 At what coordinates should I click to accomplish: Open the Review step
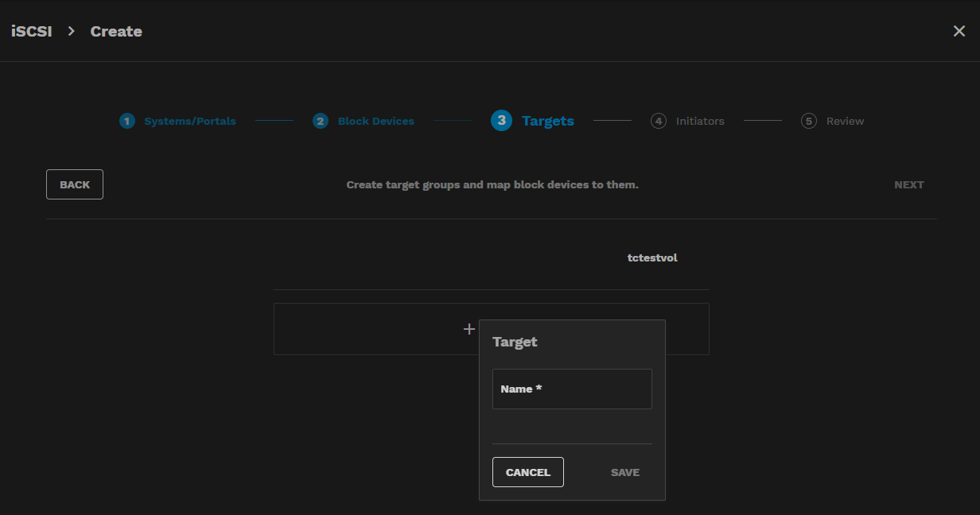[845, 122]
